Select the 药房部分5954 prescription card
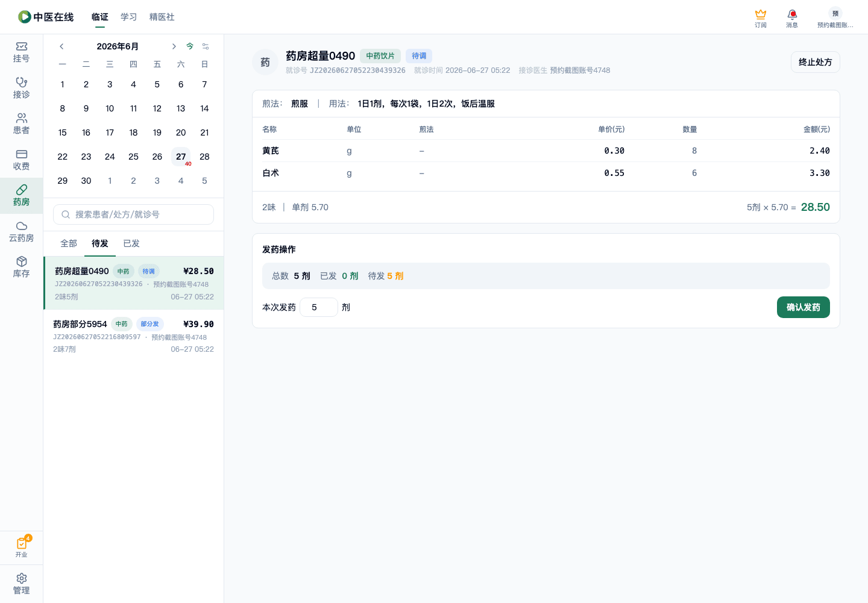Screen dimensions: 868x603 point(133,336)
